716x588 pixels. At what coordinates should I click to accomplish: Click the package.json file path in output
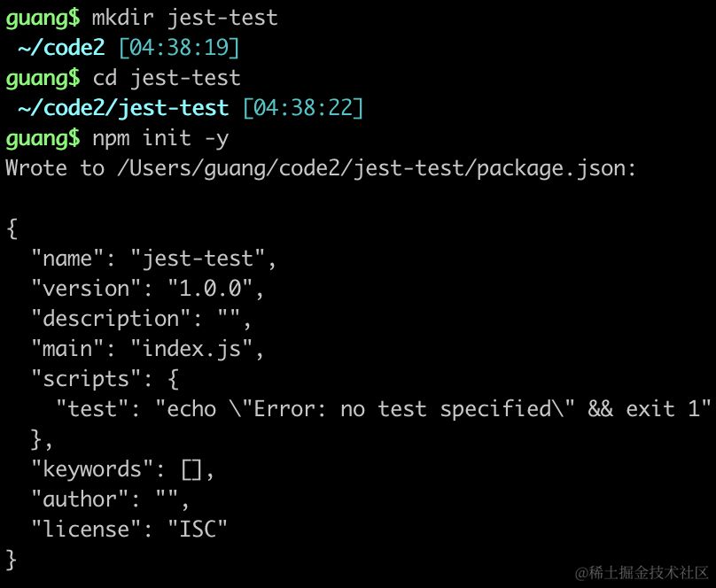coord(370,168)
